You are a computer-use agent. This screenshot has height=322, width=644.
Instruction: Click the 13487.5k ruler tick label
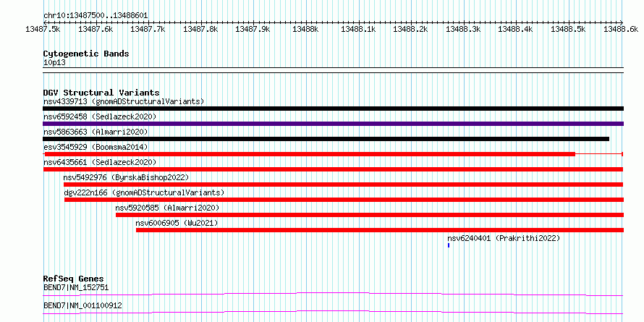click(x=43, y=29)
